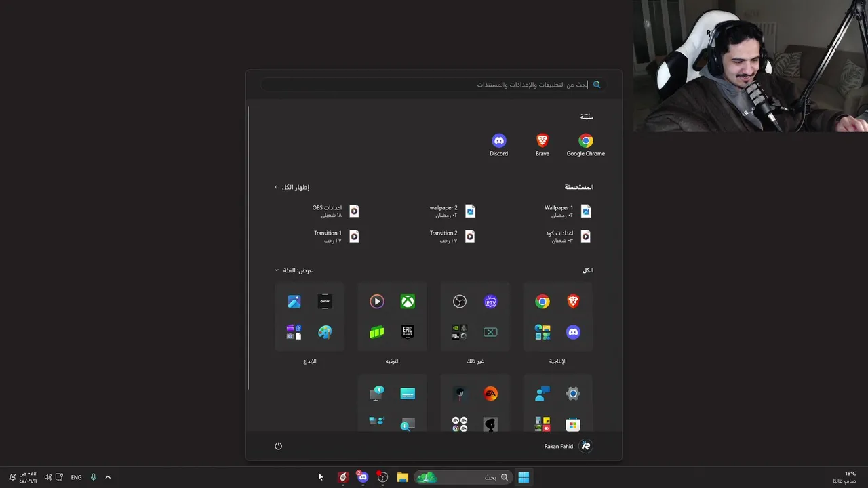868x488 pixels.
Task: Open recommended file Transition 2
Action: pyautogui.click(x=452, y=237)
